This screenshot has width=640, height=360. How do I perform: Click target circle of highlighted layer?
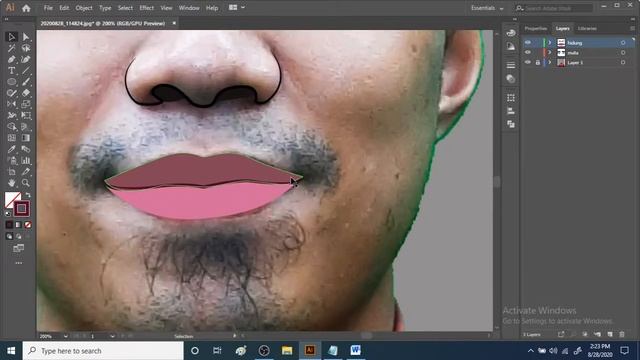point(623,42)
